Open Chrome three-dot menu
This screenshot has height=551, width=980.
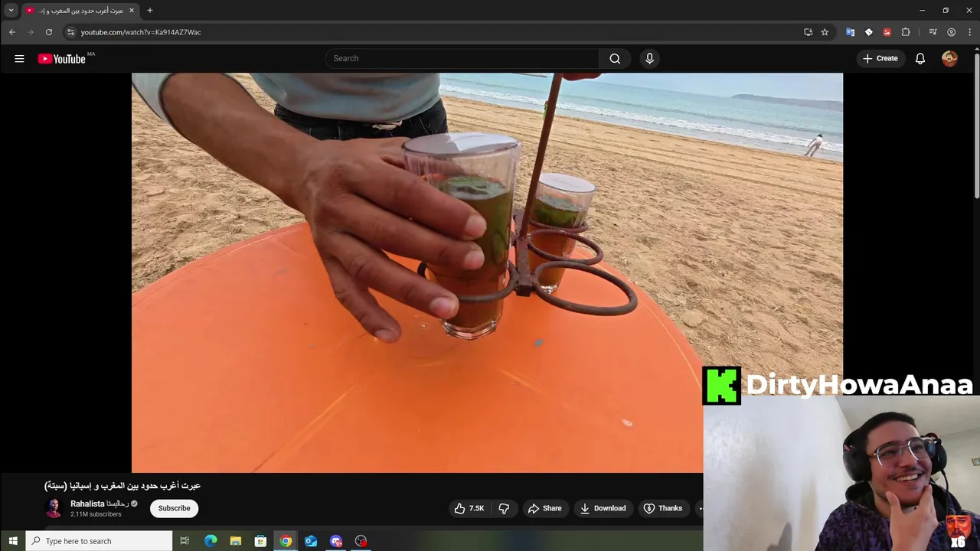pyautogui.click(x=969, y=32)
